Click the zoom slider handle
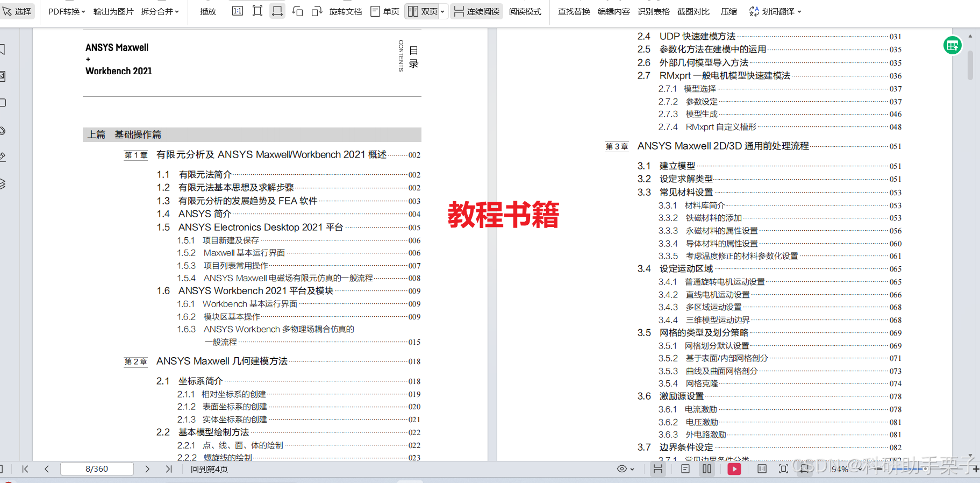This screenshot has height=483, width=980. pyautogui.click(x=924, y=469)
